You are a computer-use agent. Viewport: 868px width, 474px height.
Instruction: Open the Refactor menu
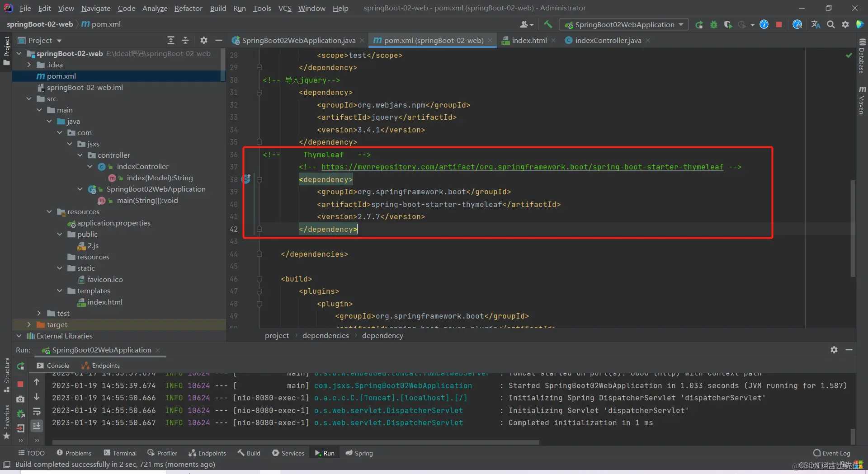(x=188, y=8)
